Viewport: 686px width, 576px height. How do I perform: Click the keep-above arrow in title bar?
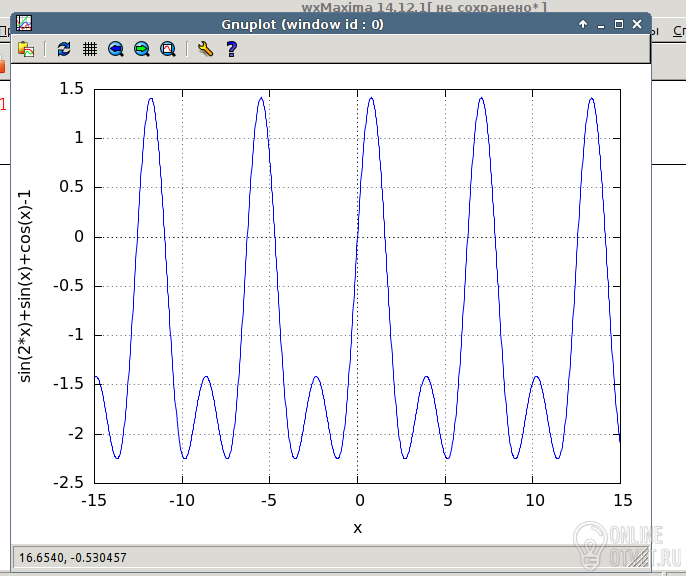[x=583, y=24]
